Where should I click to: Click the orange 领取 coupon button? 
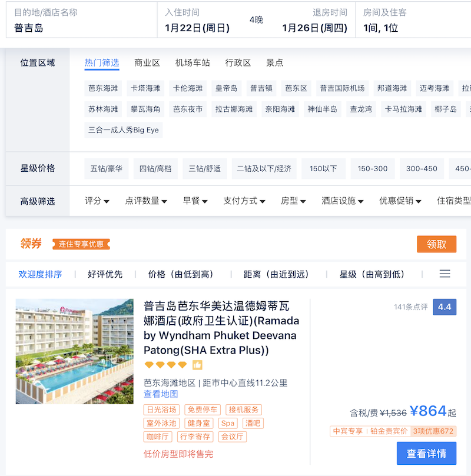[x=436, y=244]
